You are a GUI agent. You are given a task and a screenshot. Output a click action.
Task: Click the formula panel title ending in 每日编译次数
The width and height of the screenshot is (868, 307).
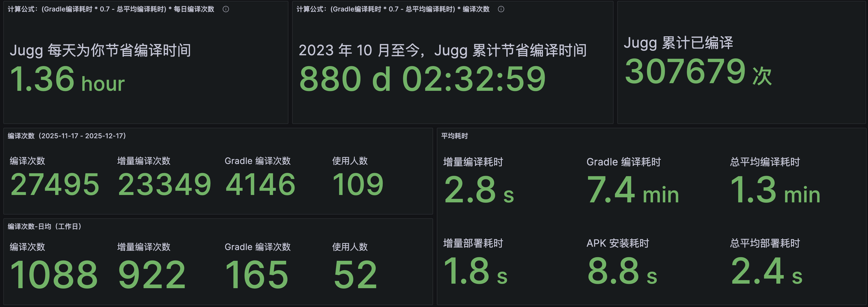coord(111,9)
